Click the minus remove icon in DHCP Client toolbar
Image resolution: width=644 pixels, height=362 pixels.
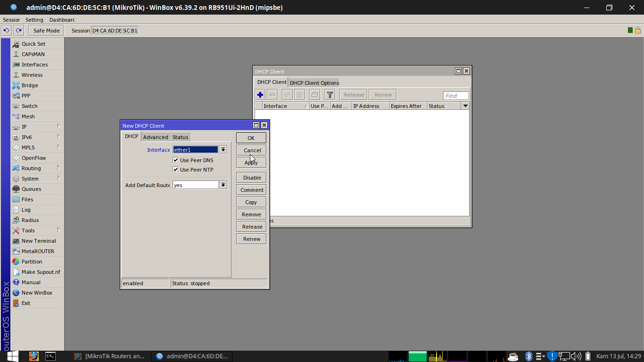pyautogui.click(x=272, y=95)
